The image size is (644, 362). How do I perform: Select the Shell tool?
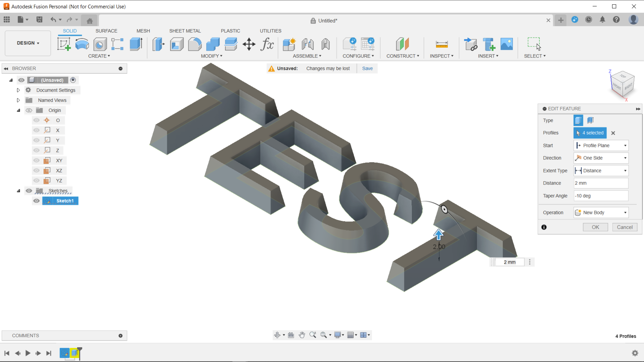(x=176, y=44)
